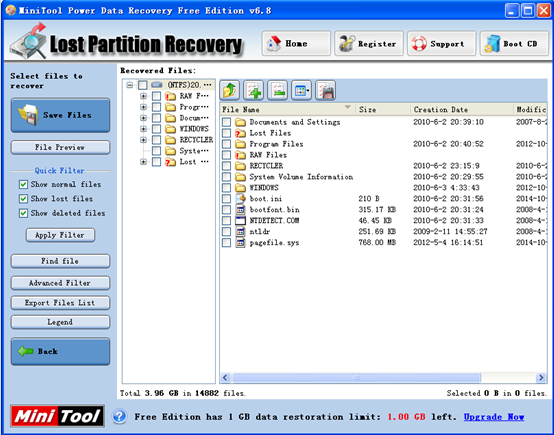This screenshot has width=554, height=435.
Task: Open the view mode toolbar icon
Action: (x=301, y=90)
